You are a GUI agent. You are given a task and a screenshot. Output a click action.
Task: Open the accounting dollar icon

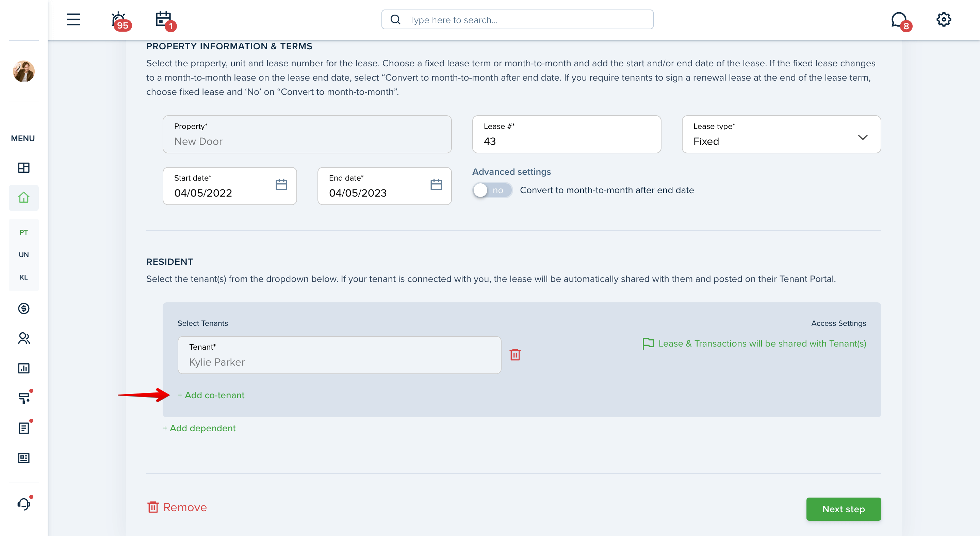point(23,308)
